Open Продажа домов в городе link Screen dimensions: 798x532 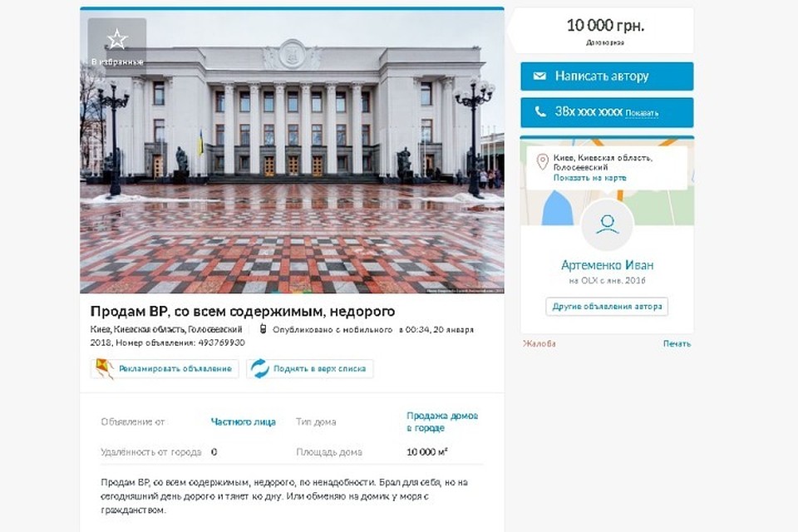point(442,422)
